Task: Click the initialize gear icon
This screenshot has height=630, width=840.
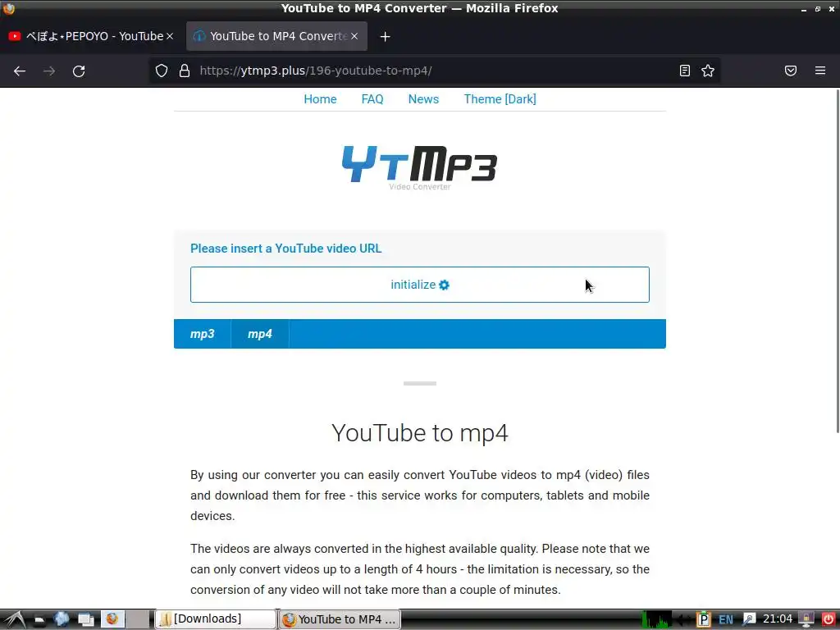Action: pos(444,285)
